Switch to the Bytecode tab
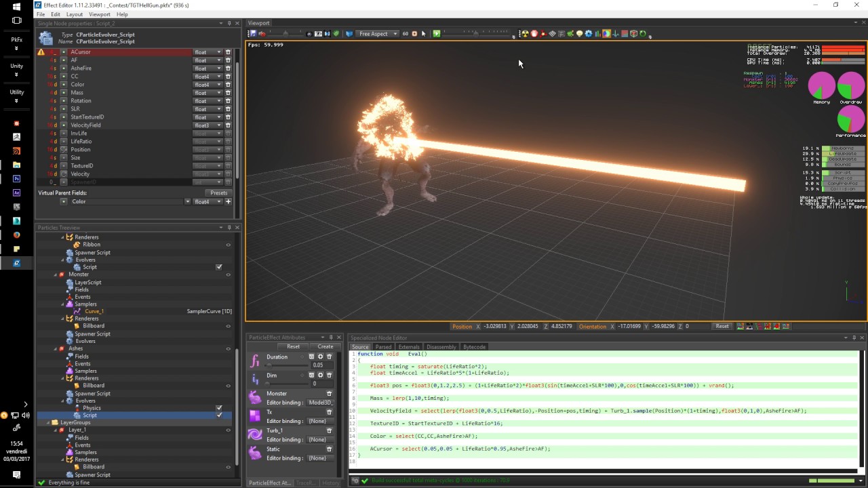Viewport: 868px width, 488px height. pos(474,347)
